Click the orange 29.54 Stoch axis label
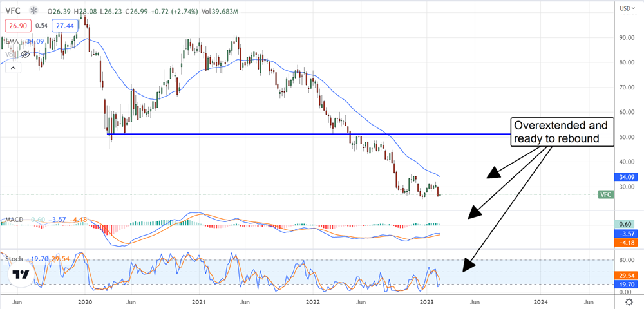Image resolution: width=644 pixels, height=309 pixels. (x=627, y=275)
